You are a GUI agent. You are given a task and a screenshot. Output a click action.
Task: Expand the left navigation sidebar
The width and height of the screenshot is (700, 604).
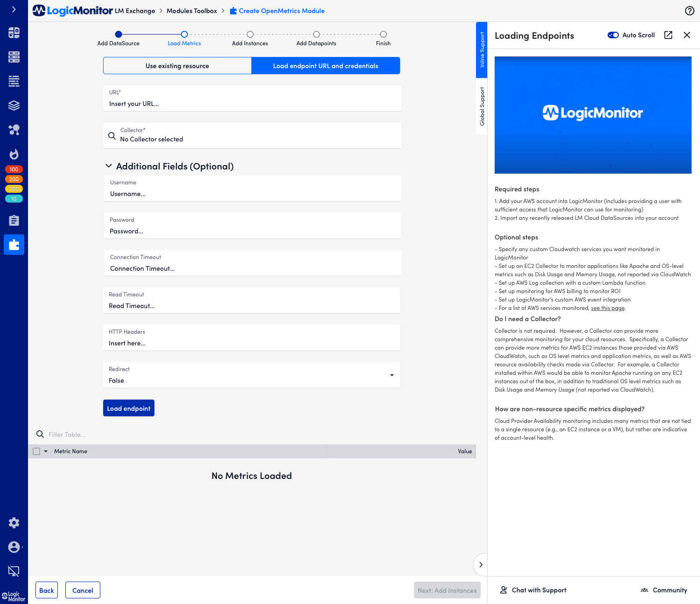coord(14,9)
